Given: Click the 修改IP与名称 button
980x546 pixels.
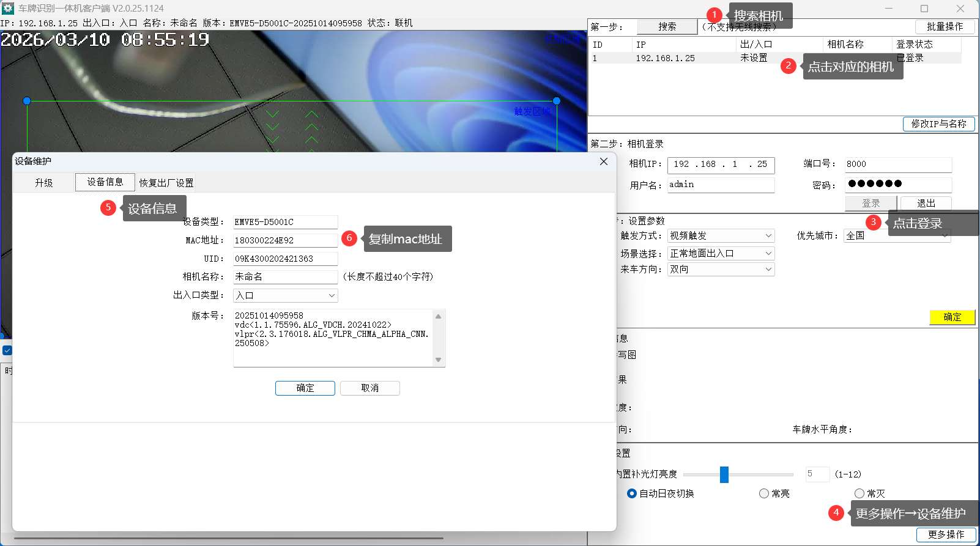Looking at the screenshot, I should 939,124.
